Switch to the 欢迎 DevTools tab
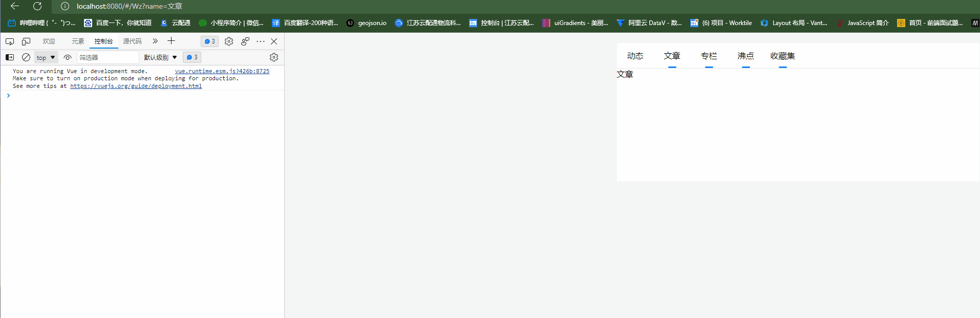The width and height of the screenshot is (980, 318). click(x=49, y=41)
